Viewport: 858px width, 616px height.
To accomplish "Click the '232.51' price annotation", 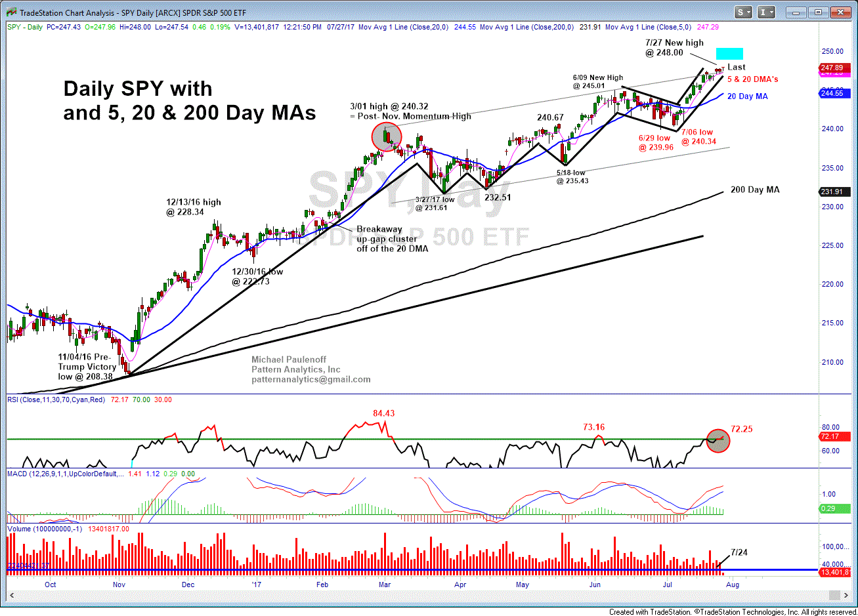I will pos(499,197).
